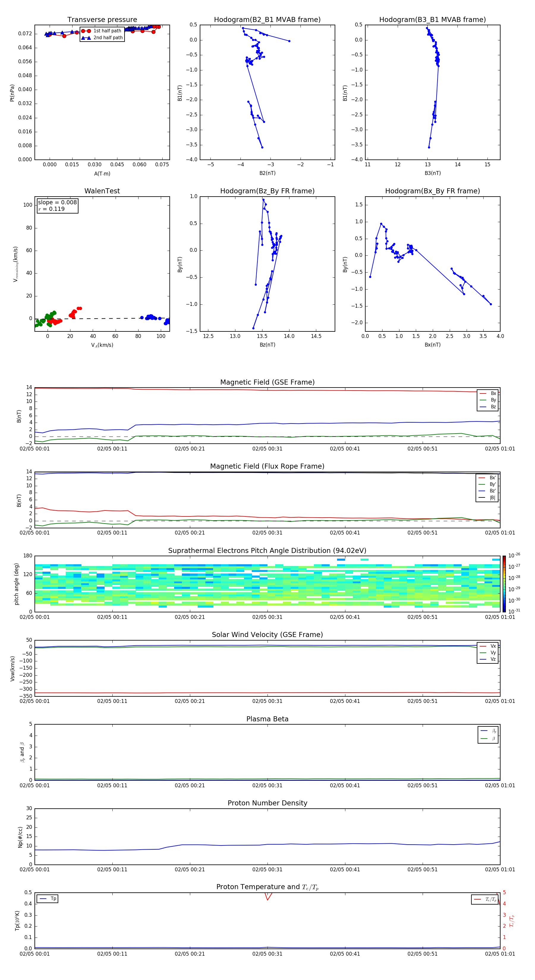Select 'Vz' in velocity legend
Screen dimensions: 535x980
488,659
